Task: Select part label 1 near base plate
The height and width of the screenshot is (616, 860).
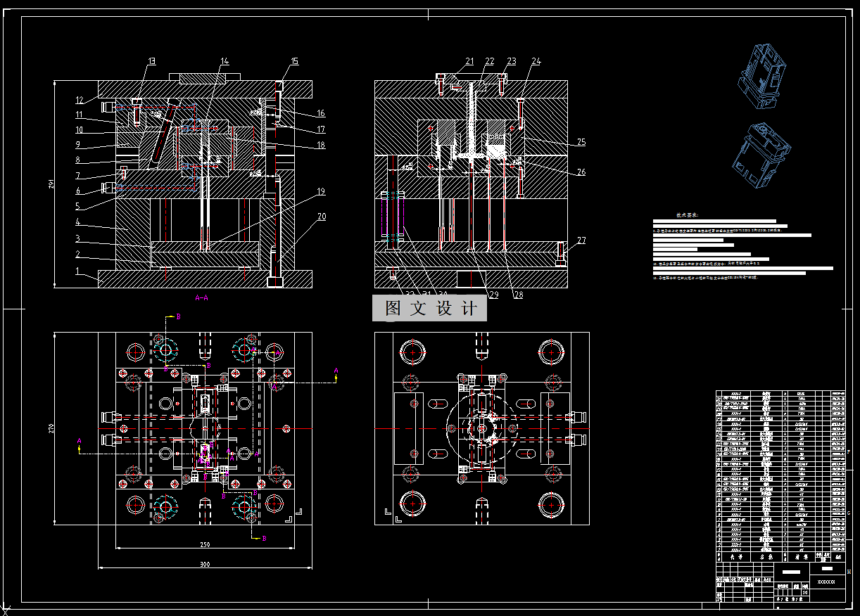Action: tap(79, 270)
